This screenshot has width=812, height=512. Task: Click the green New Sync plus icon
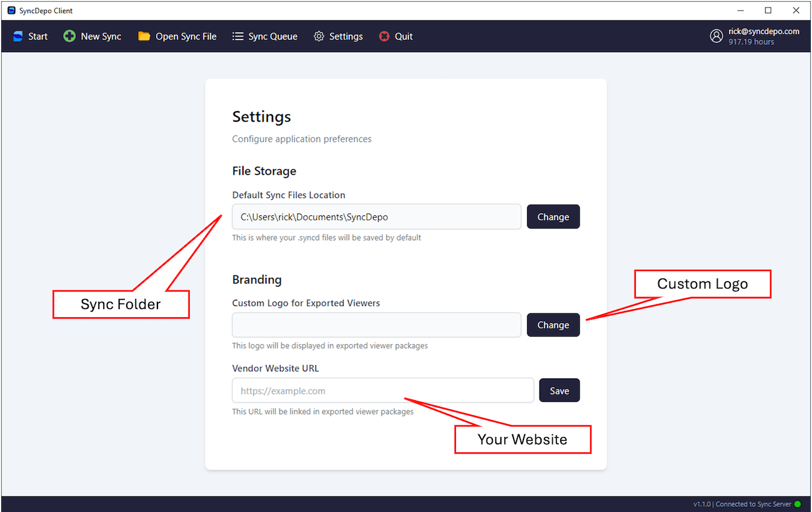click(69, 36)
